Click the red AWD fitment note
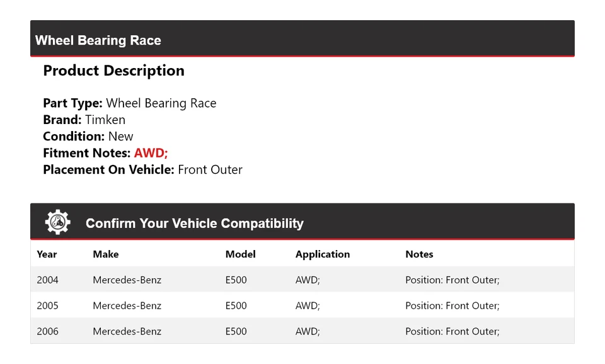 coord(151,153)
